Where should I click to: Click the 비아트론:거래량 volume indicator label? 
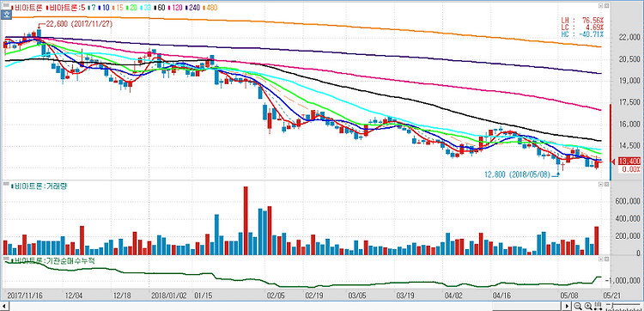39,186
